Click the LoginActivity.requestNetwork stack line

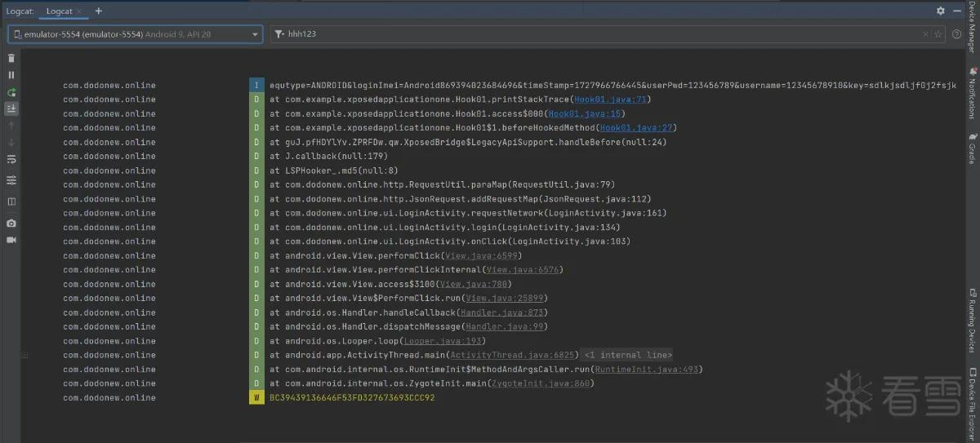(468, 213)
